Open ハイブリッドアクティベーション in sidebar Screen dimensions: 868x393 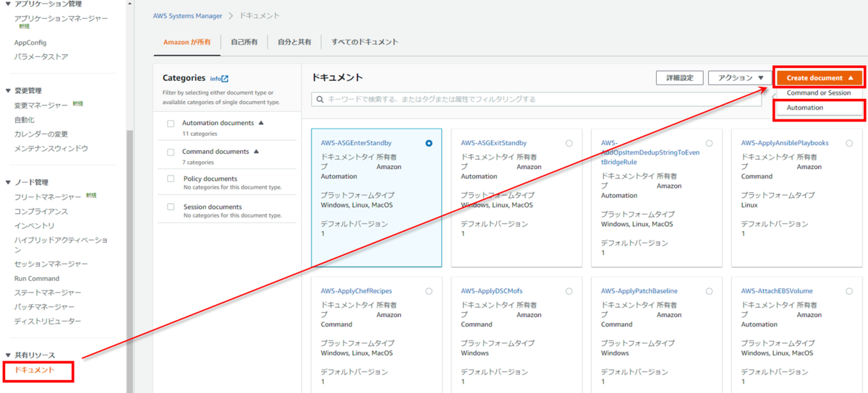(x=61, y=244)
